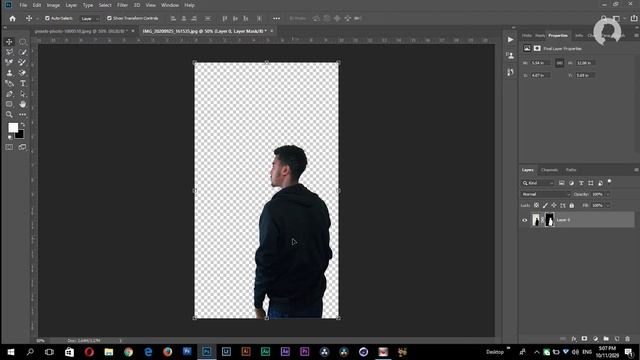Click the Properties width input field
640x360 pixels.
tap(540, 63)
